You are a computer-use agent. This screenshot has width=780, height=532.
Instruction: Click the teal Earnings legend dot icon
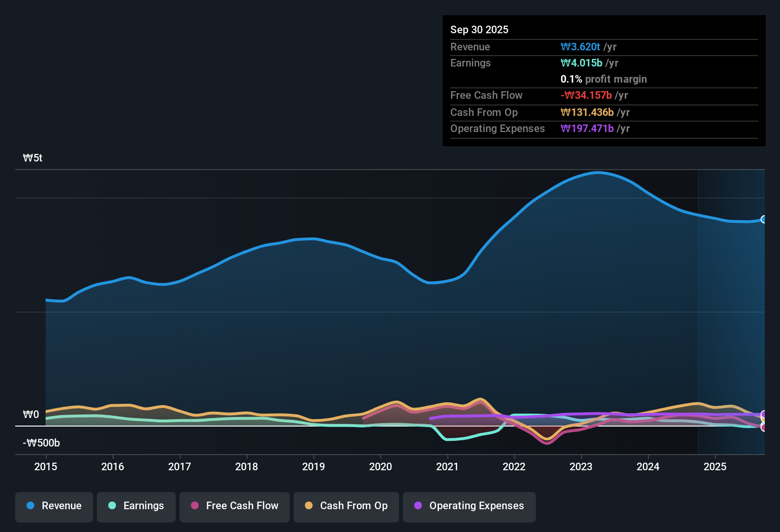112,506
